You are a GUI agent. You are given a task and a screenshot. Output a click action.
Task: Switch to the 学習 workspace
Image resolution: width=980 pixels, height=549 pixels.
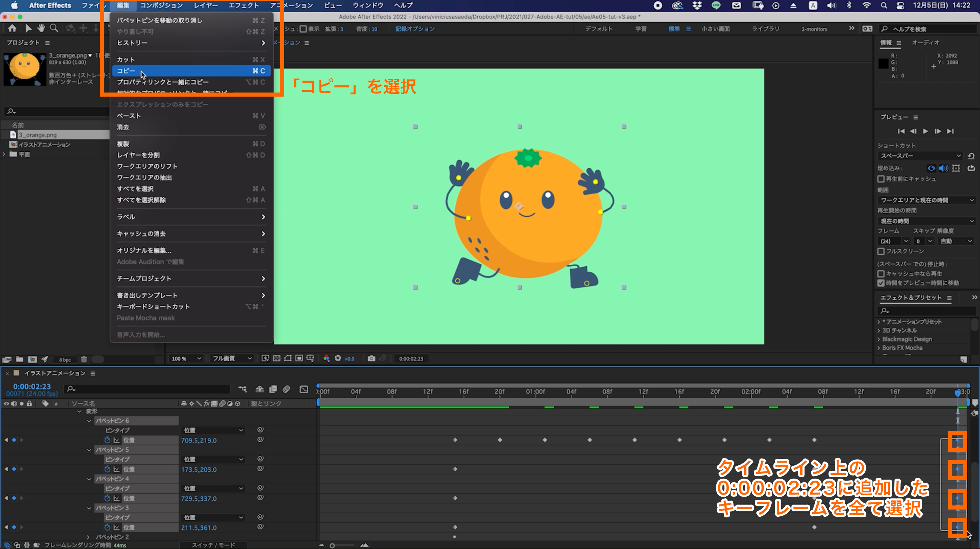[x=641, y=29]
